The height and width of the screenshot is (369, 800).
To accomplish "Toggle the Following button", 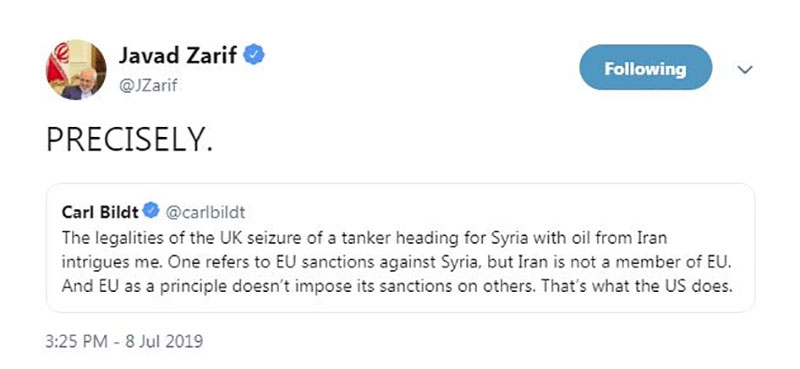I will pyautogui.click(x=645, y=68).
